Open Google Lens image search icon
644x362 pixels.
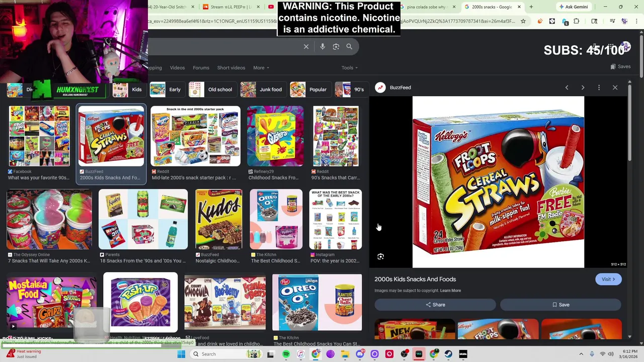[x=336, y=46]
